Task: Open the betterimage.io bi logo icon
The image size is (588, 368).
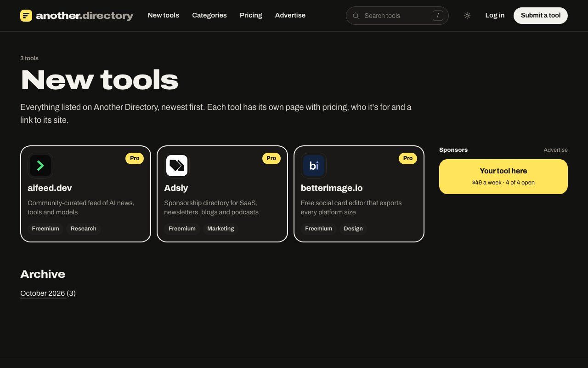Action: pos(314,166)
